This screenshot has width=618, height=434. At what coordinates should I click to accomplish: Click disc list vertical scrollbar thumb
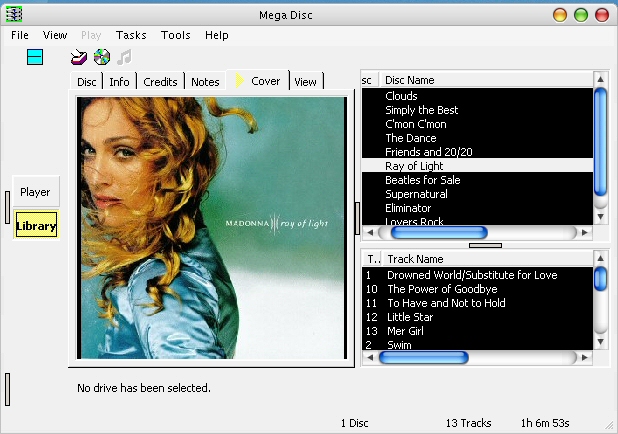click(x=600, y=142)
